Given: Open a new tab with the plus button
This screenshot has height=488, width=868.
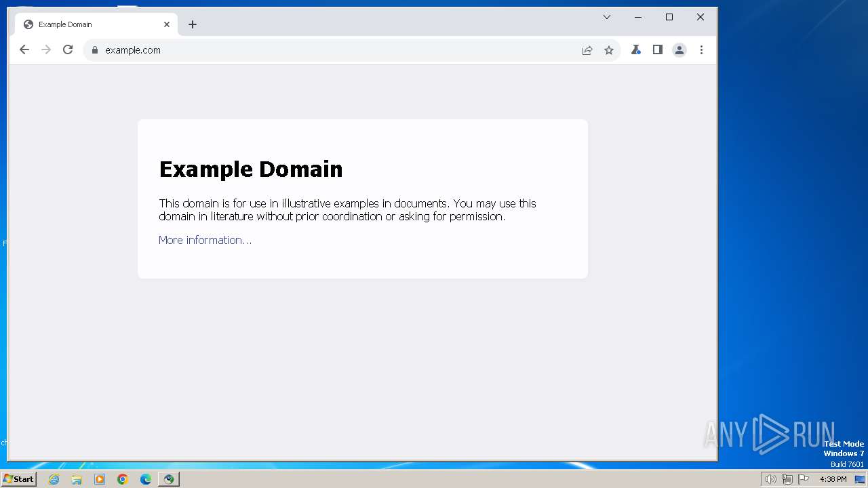Looking at the screenshot, I should (193, 24).
